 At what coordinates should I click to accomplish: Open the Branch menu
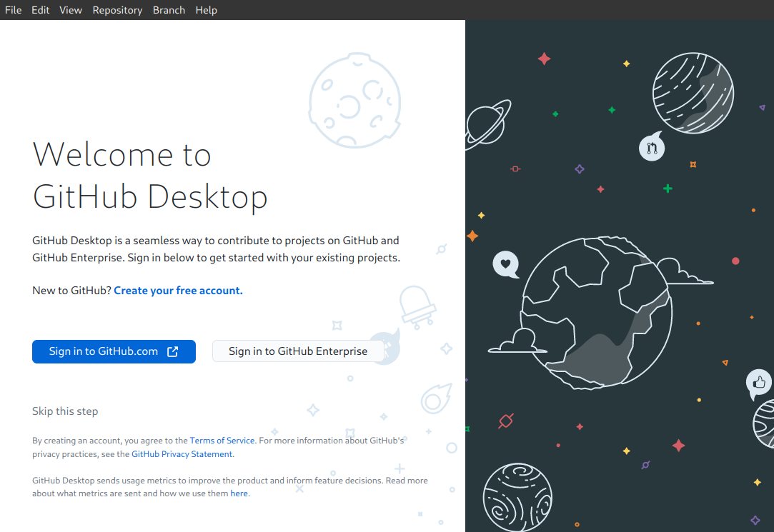(169, 10)
